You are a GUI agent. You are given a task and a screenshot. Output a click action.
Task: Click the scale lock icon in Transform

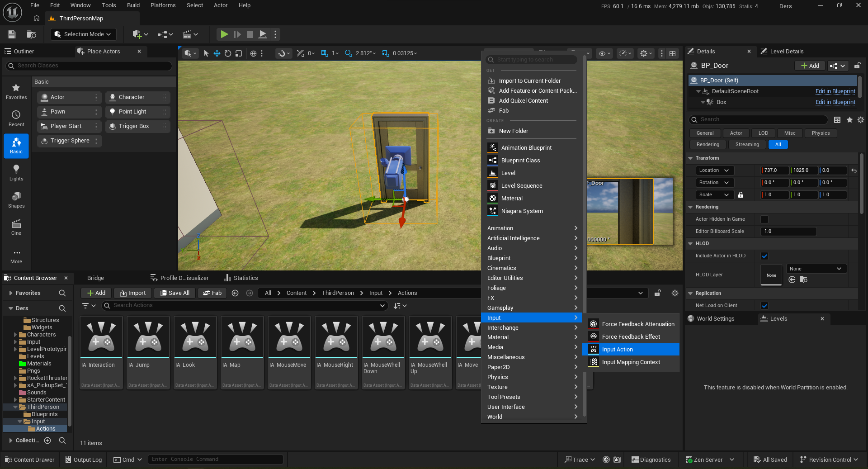coord(741,195)
